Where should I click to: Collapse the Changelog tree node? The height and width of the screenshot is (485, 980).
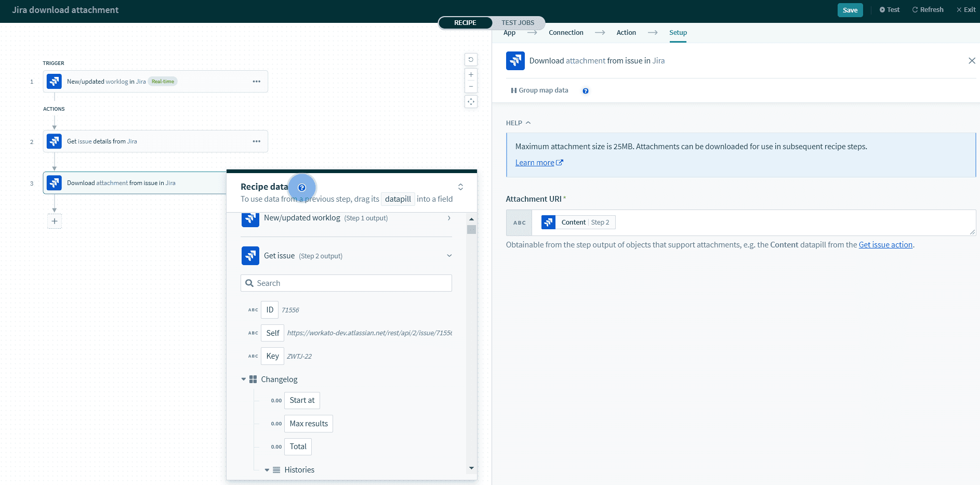(x=244, y=379)
